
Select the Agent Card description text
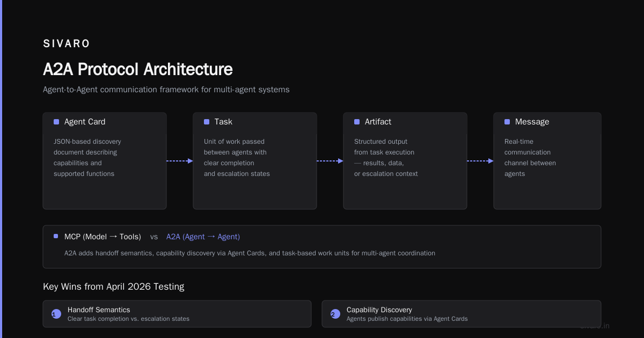coord(87,158)
